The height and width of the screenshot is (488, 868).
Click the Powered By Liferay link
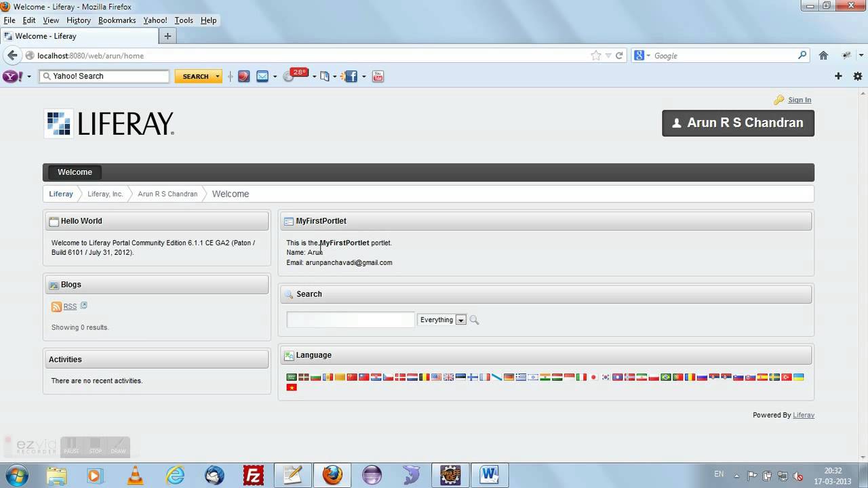pos(804,415)
